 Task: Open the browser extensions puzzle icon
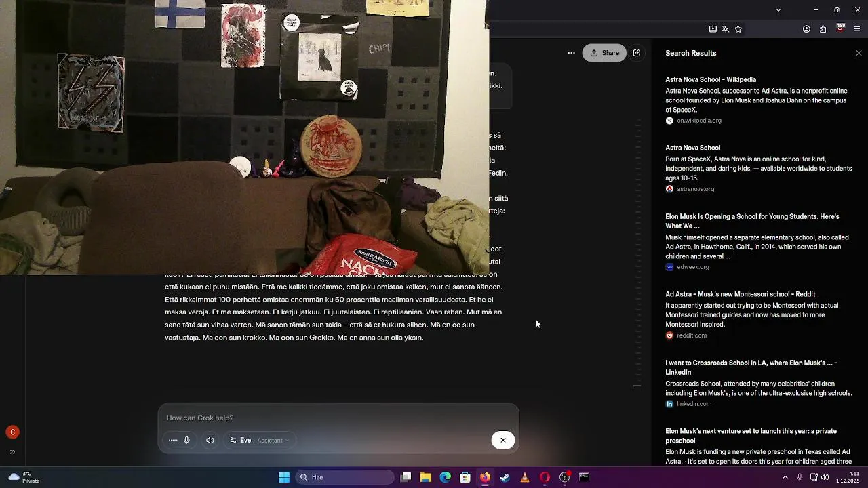pos(823,29)
